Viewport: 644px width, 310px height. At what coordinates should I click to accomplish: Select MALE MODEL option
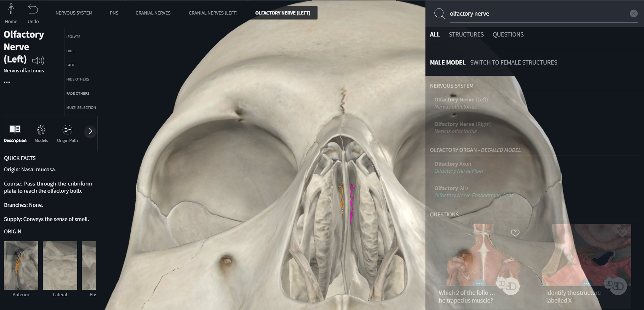click(447, 62)
